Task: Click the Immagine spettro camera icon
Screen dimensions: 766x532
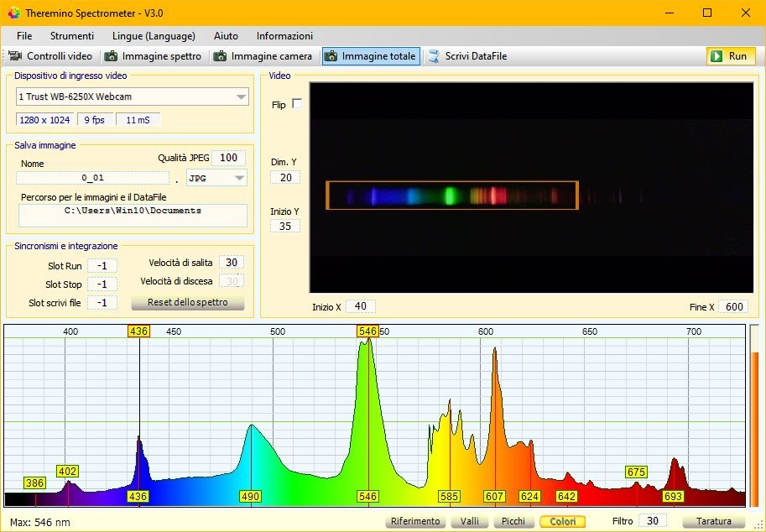Action: [111, 56]
